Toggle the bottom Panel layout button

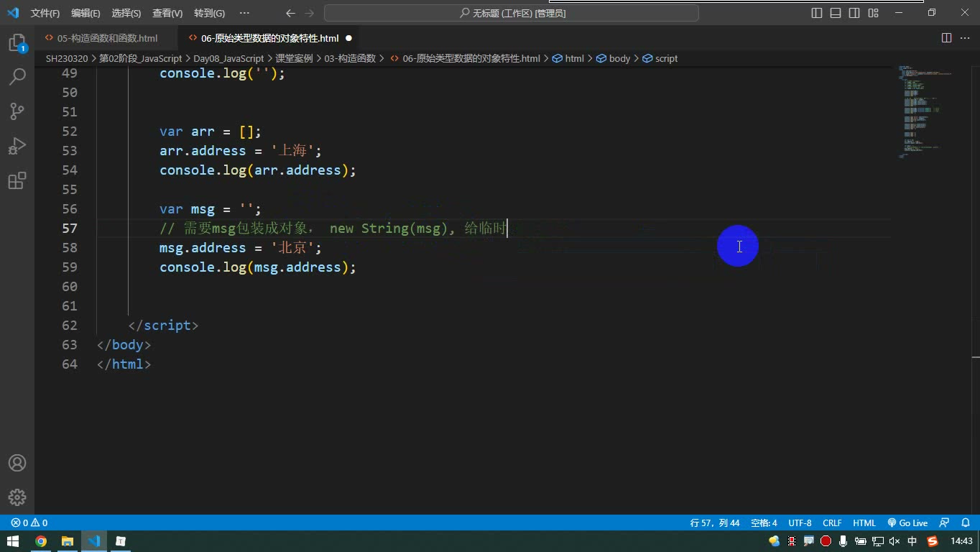[836, 13]
